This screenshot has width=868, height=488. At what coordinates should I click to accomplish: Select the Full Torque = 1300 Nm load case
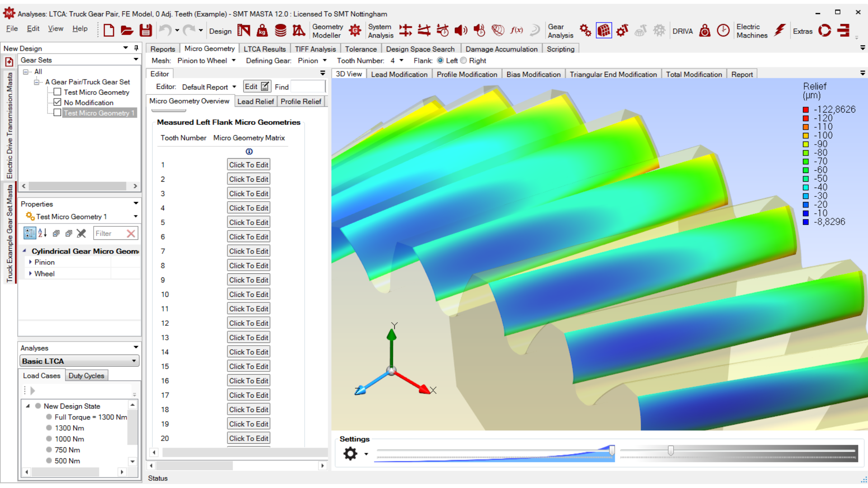tap(90, 417)
